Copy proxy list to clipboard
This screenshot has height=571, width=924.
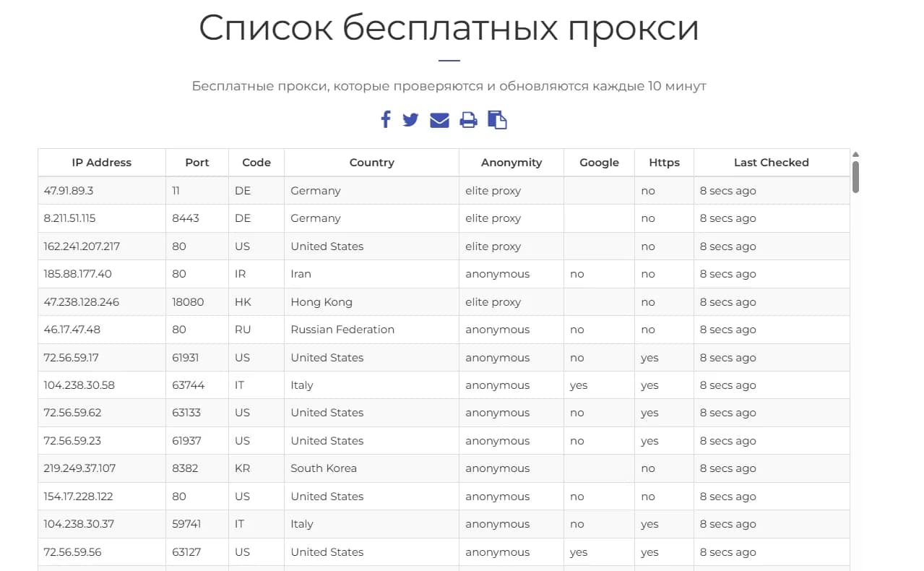click(x=497, y=119)
